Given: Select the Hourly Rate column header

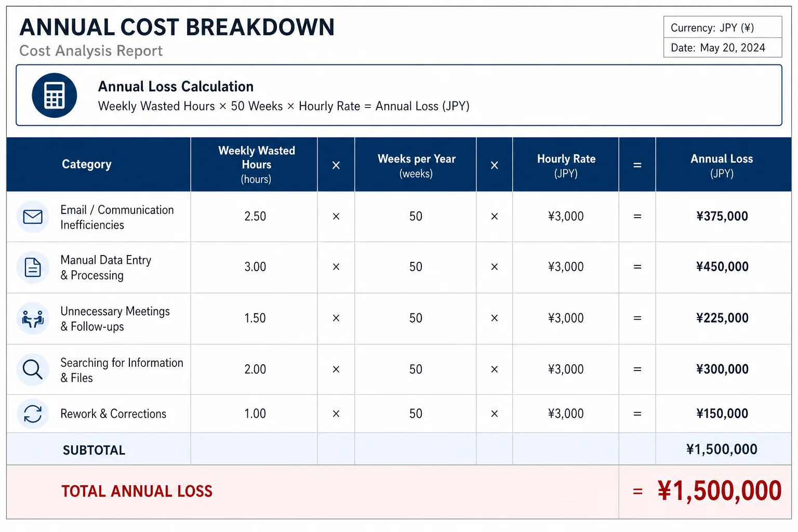Looking at the screenshot, I should [x=566, y=166].
